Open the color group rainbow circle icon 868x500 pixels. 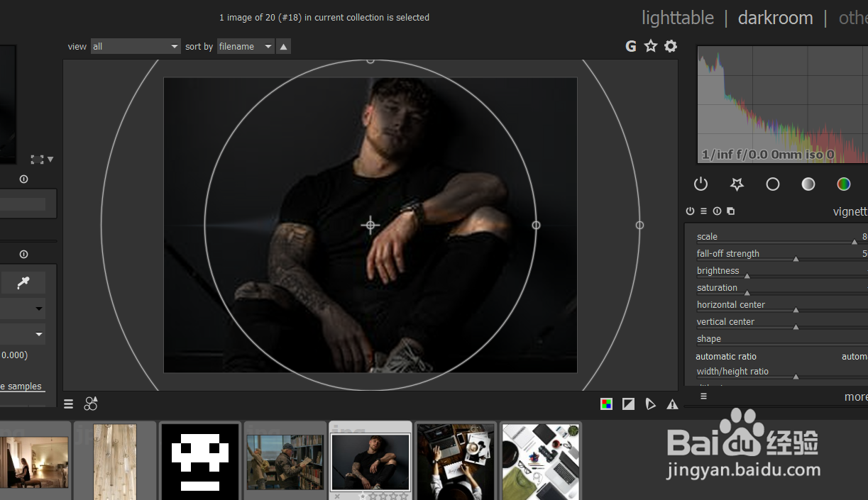pyautogui.click(x=843, y=184)
